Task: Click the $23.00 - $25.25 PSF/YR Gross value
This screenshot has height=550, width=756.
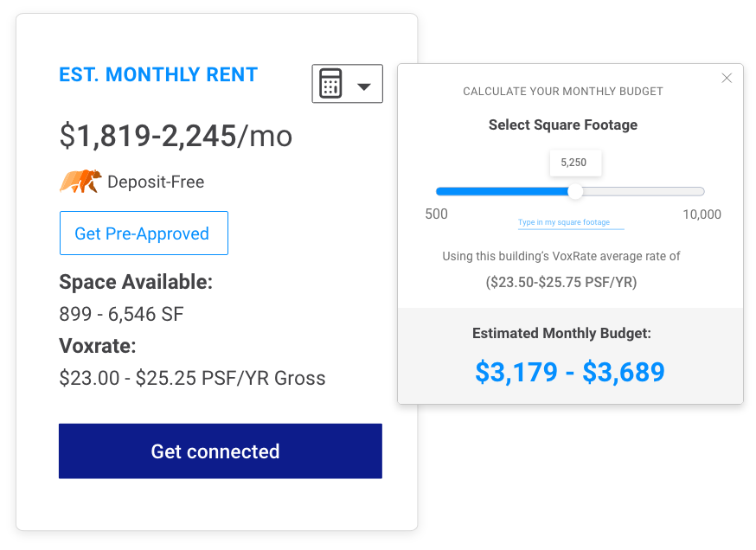Action: click(192, 378)
